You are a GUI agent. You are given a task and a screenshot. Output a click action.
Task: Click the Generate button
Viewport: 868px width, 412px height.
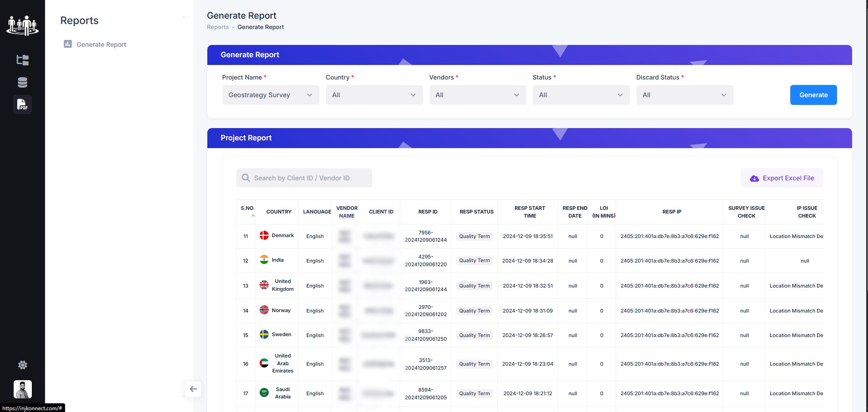tap(813, 95)
